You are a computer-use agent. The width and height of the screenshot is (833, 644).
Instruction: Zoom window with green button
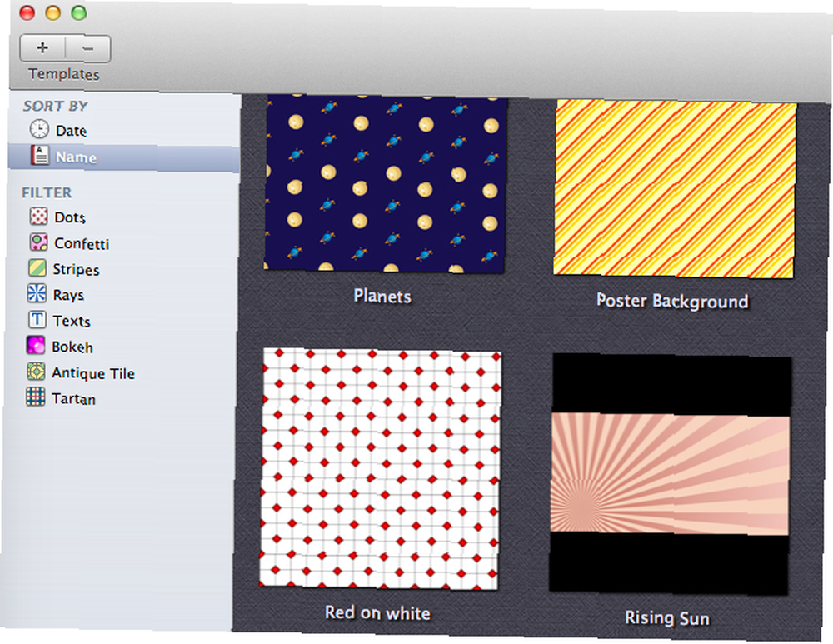click(79, 12)
